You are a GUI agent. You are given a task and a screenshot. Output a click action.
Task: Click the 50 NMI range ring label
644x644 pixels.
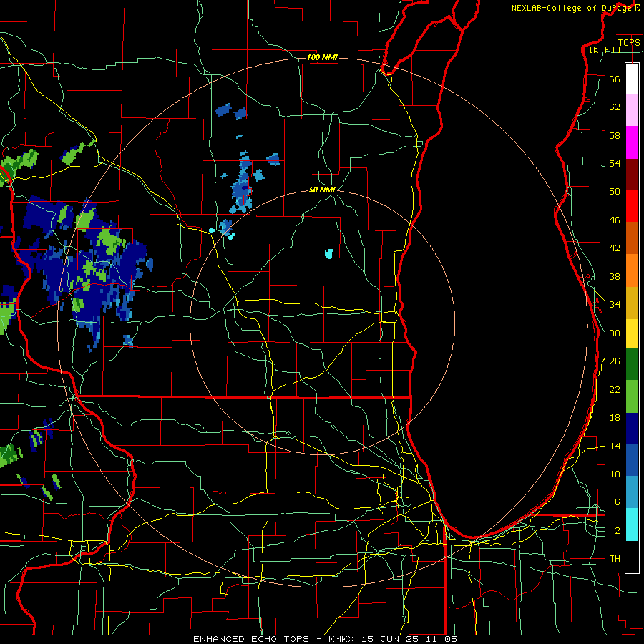click(323, 190)
